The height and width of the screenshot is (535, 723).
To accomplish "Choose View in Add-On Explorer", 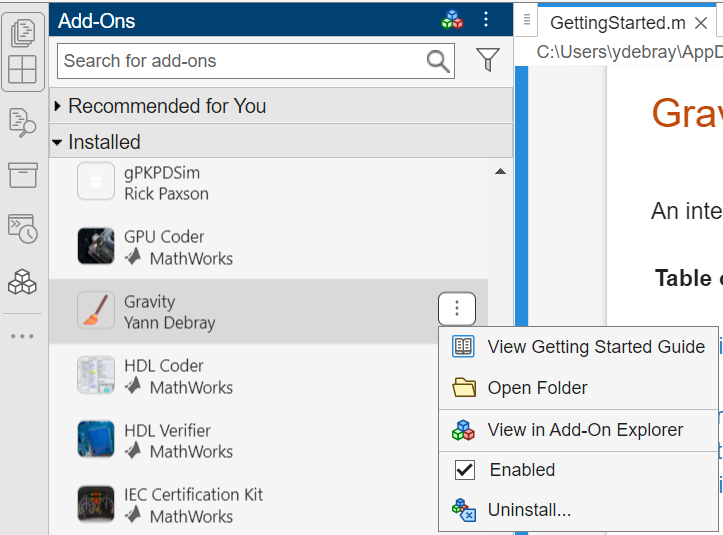I will (585, 430).
